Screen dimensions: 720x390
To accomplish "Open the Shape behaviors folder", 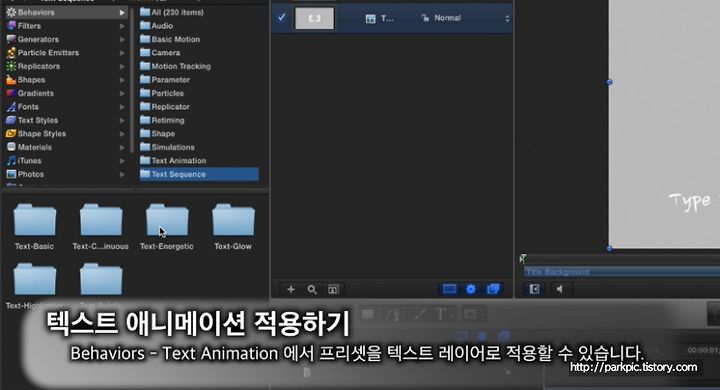I will click(158, 134).
